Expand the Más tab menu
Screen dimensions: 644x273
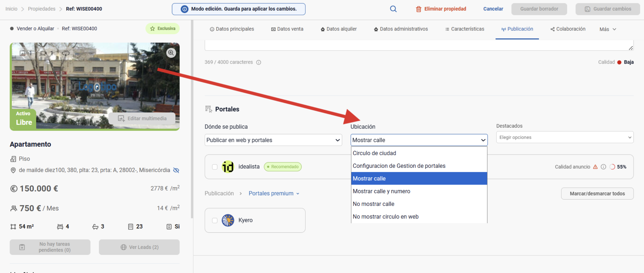[x=608, y=29]
